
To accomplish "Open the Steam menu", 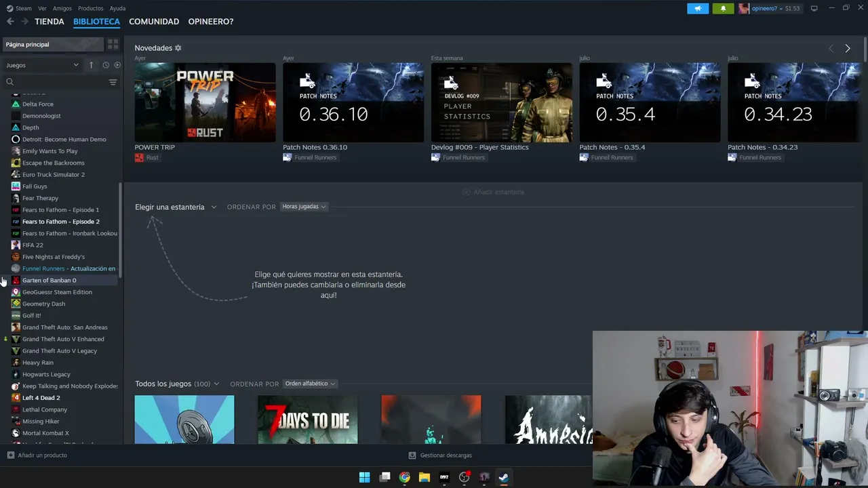I will pos(20,8).
